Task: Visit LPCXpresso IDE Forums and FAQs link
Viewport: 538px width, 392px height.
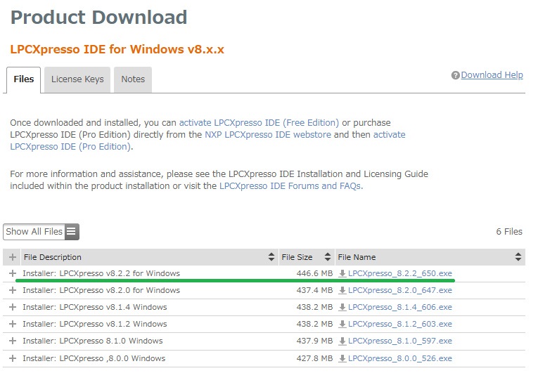Action: tap(290, 186)
